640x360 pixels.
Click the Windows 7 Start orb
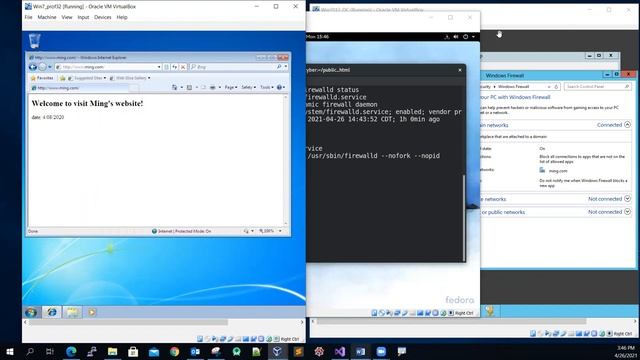[x=31, y=312]
